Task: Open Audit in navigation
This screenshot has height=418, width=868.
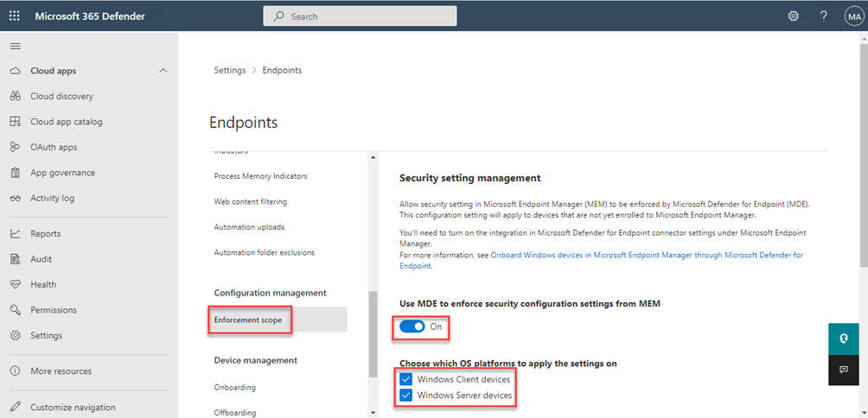Action: click(41, 259)
